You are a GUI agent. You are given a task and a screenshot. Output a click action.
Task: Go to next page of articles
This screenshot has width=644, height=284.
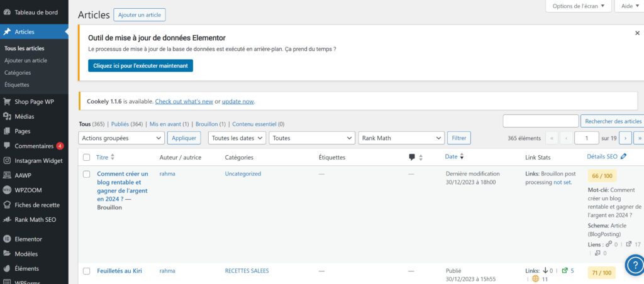point(625,138)
